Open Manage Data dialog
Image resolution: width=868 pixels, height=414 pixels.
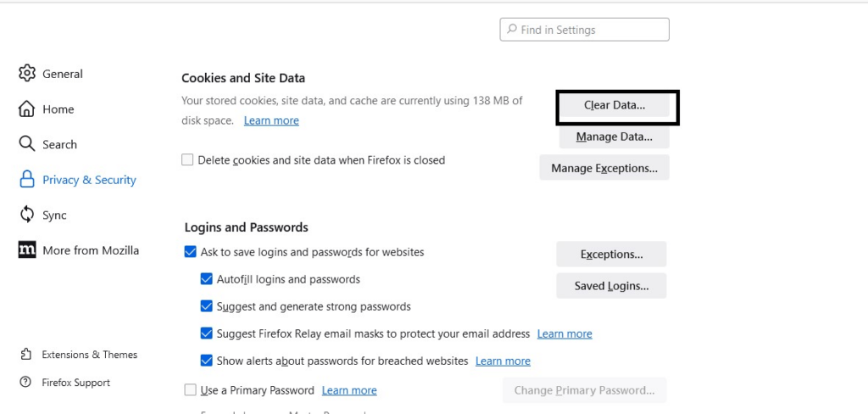pos(615,137)
